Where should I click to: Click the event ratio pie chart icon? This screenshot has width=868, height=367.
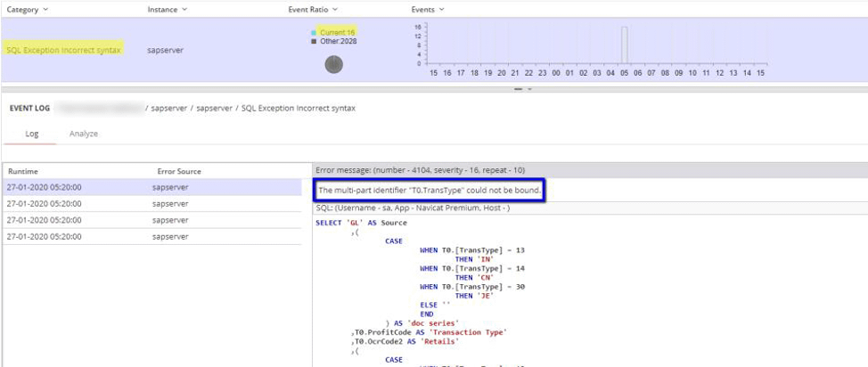[x=333, y=64]
